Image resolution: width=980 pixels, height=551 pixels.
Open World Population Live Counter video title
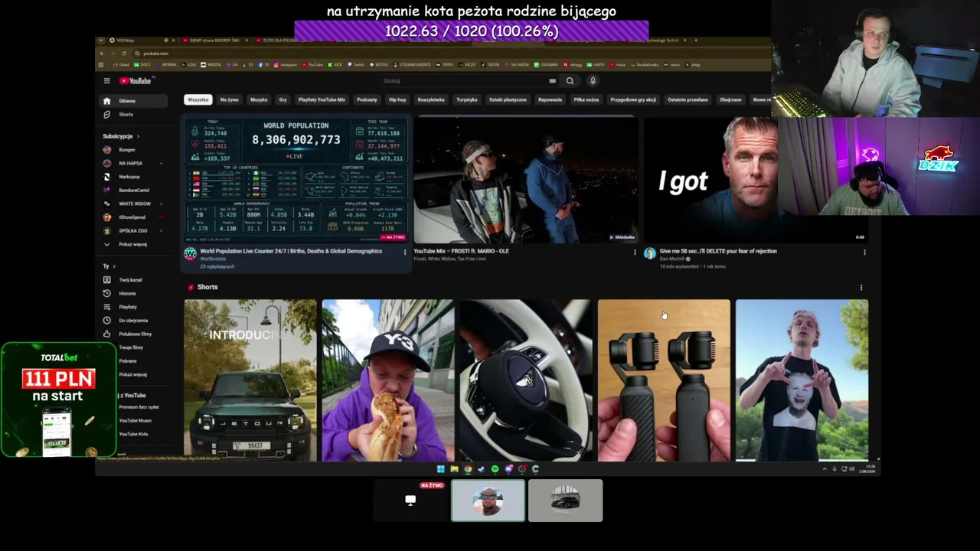coord(291,251)
